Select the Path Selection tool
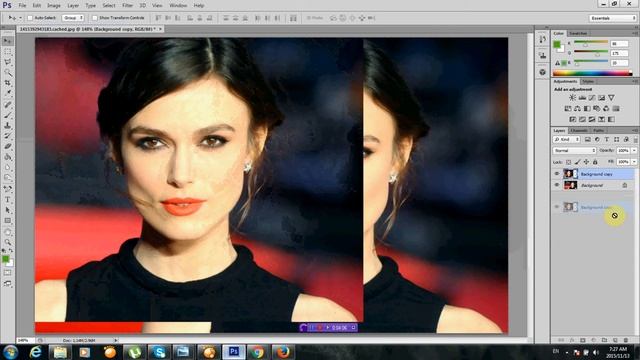The height and width of the screenshot is (360, 640). 8,210
